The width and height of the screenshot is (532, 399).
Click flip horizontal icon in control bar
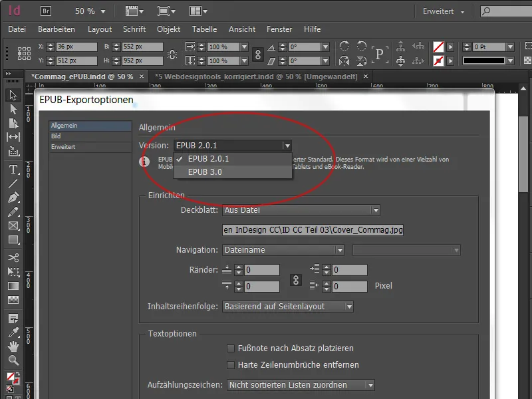coord(344,61)
